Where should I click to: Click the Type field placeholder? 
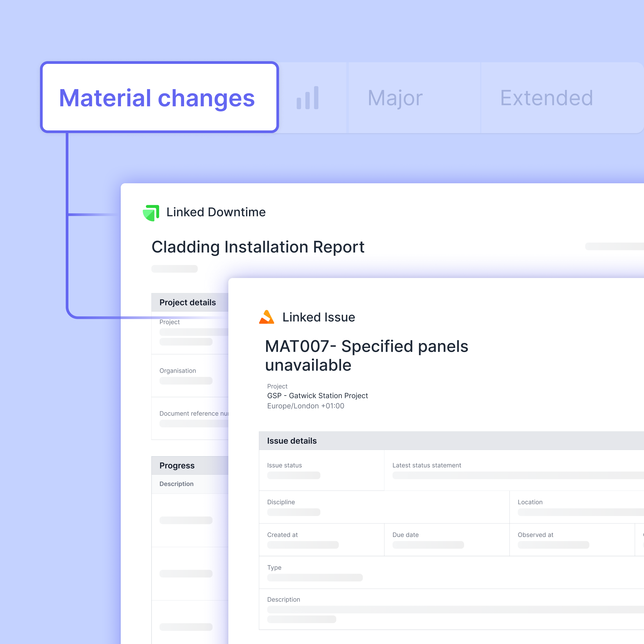coord(315,577)
